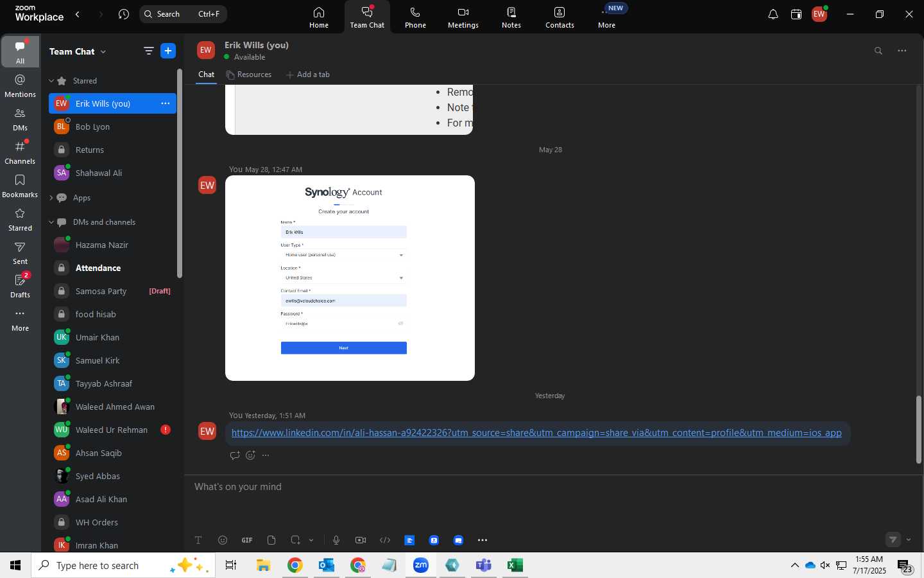Open Sent messages in the sidebar
Image resolution: width=924 pixels, height=578 pixels.
(21, 252)
